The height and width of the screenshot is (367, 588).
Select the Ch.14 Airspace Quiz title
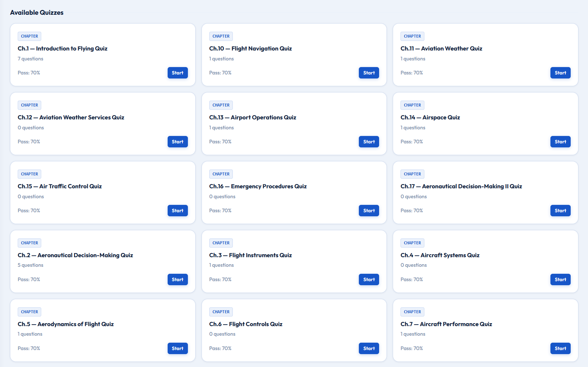430,118
